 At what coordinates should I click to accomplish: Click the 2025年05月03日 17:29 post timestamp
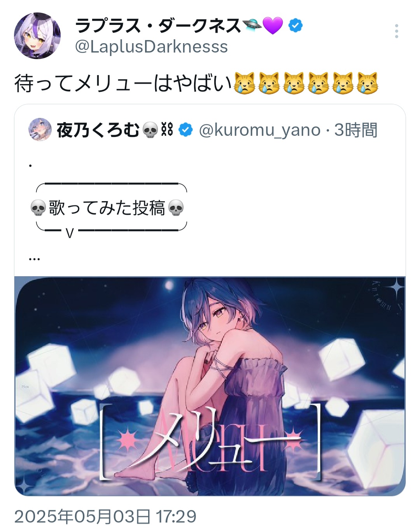(105, 517)
